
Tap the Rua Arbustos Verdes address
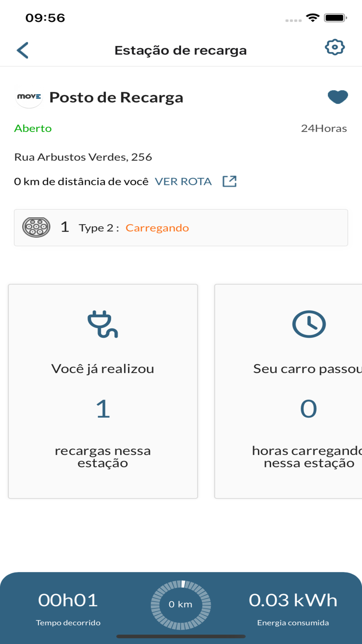83,157
